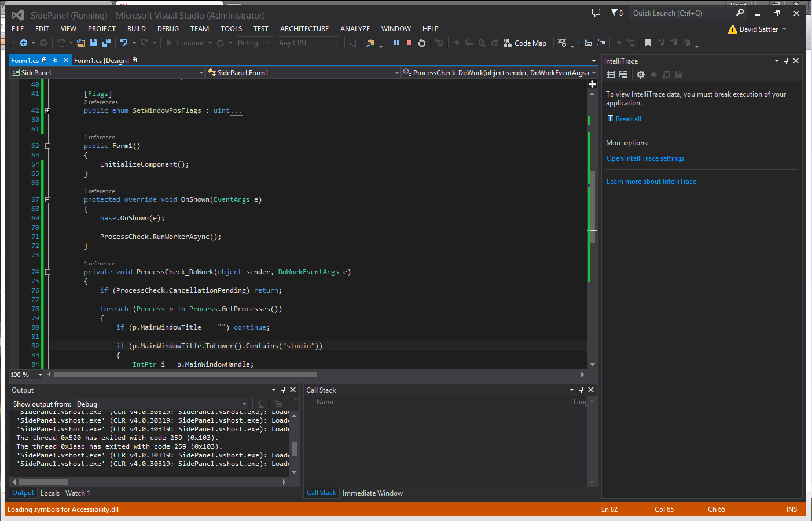Open the document tab list dropdown arrow

tap(594, 60)
